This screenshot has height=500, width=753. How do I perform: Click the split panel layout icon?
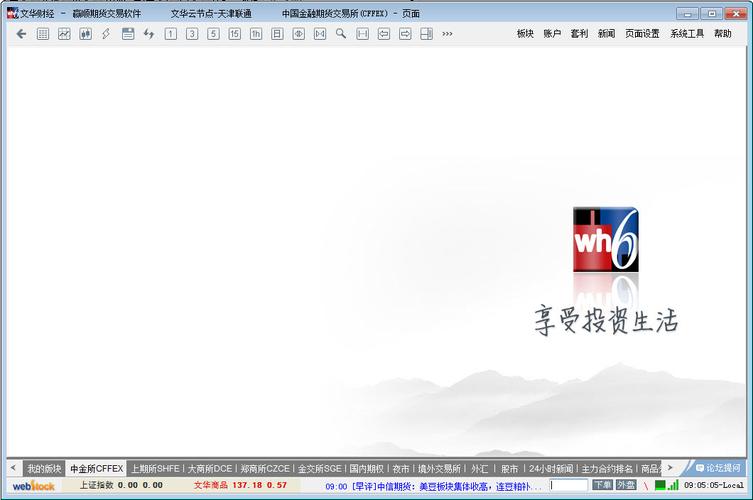click(x=426, y=34)
